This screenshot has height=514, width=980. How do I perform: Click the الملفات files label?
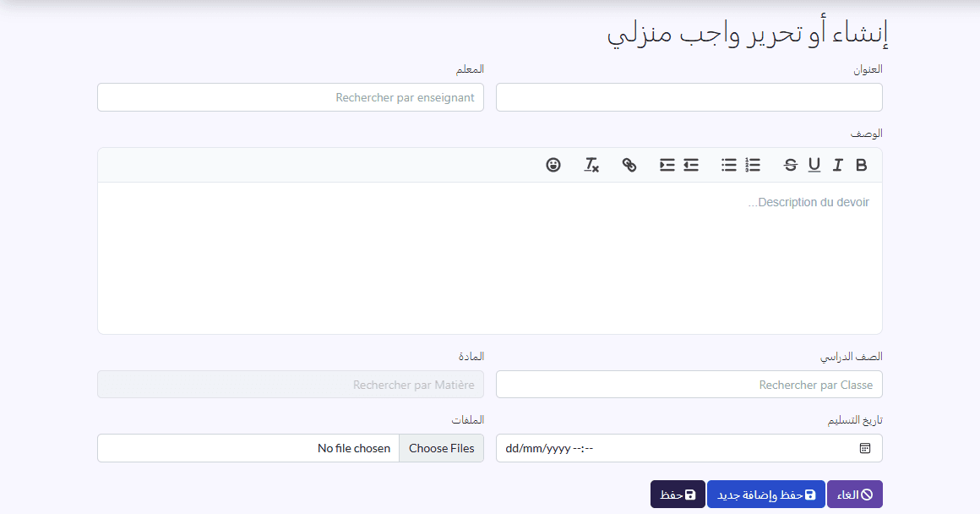click(468, 420)
